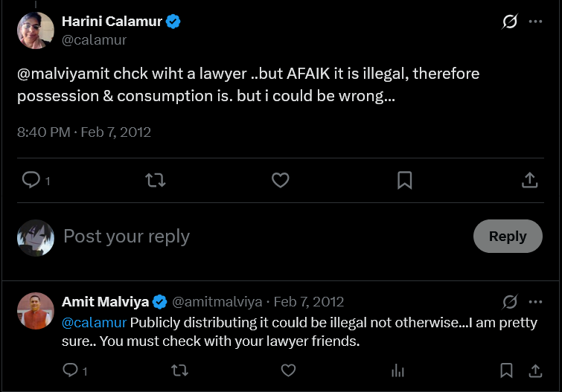Click the Reply button
The image size is (562, 392).
[x=508, y=236]
